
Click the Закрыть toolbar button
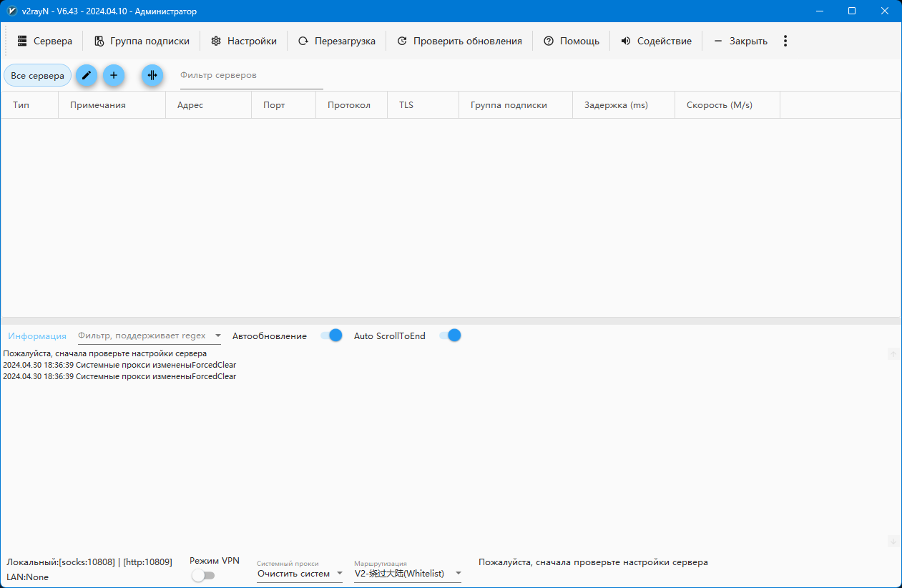(x=740, y=41)
